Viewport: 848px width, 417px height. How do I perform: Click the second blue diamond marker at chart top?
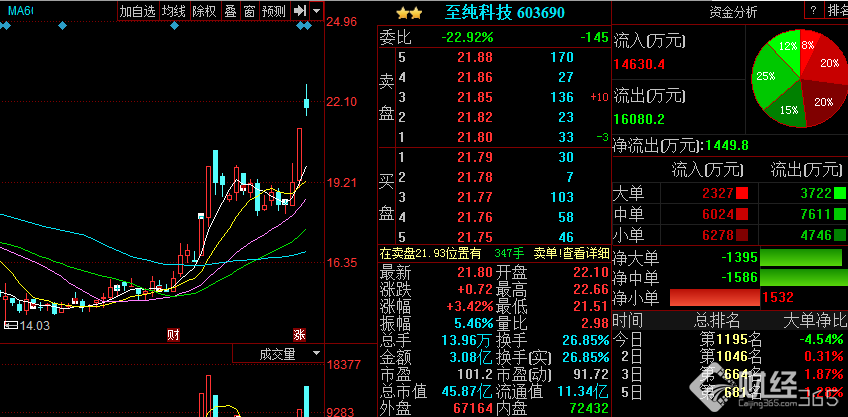point(63,25)
